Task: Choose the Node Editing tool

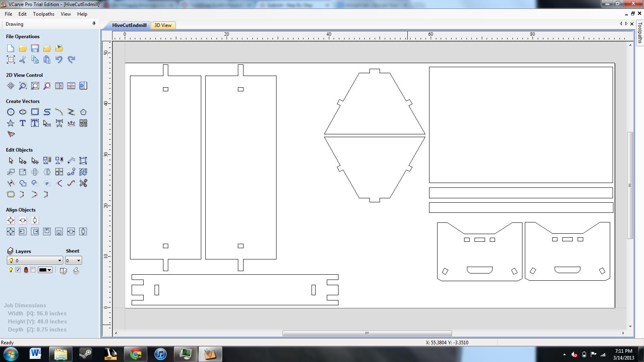Action: (x=23, y=160)
